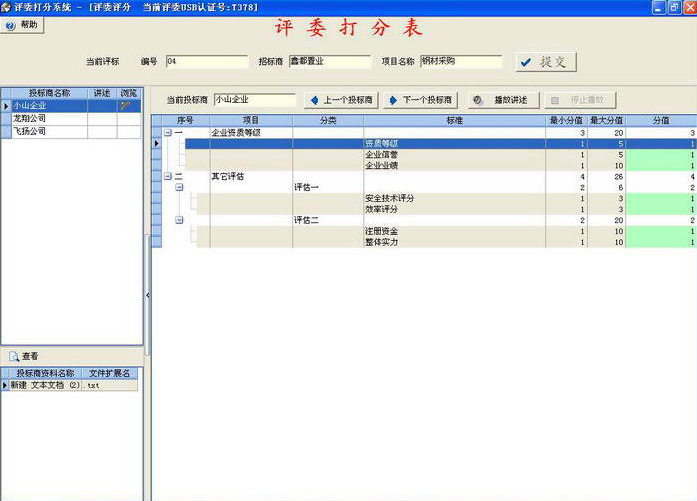Click the 标准 column header
Image resolution: width=697 pixels, height=501 pixels.
(454, 120)
